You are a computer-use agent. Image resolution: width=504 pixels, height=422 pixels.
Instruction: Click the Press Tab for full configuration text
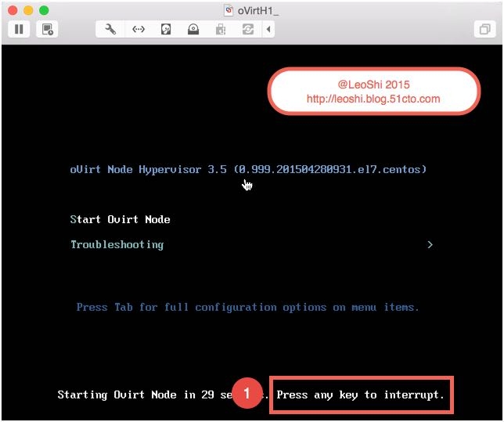(248, 307)
